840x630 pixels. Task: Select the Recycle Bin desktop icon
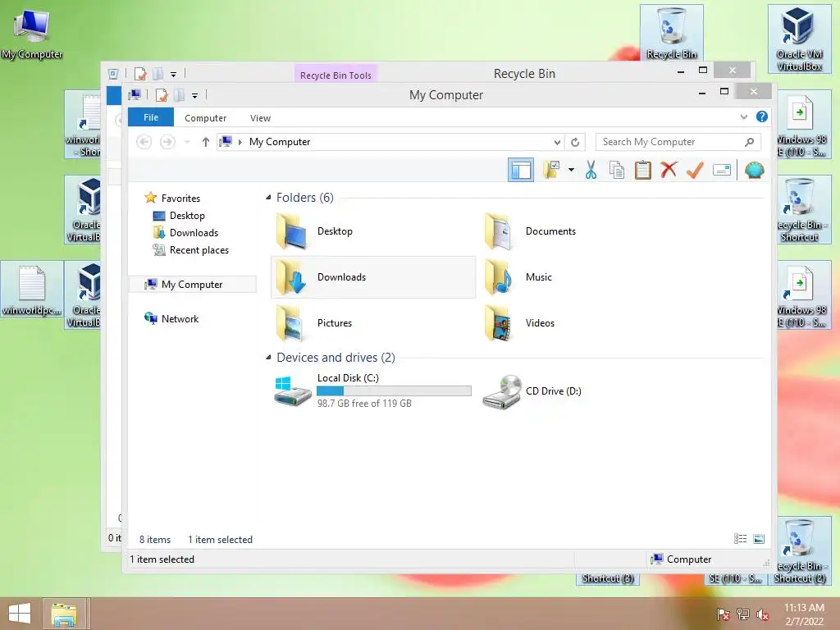tap(671, 32)
